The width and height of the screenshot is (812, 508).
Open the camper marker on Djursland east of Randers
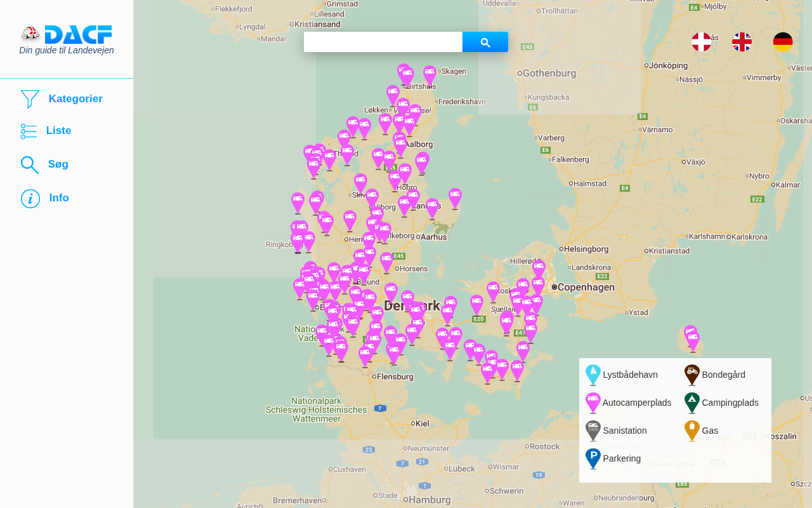tap(455, 198)
